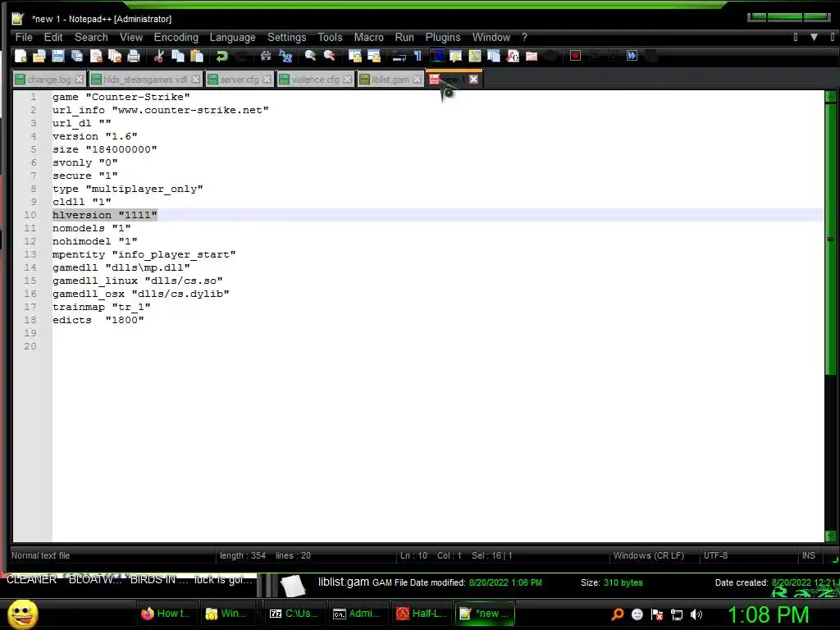Open the Function List panel icon

coord(513,56)
